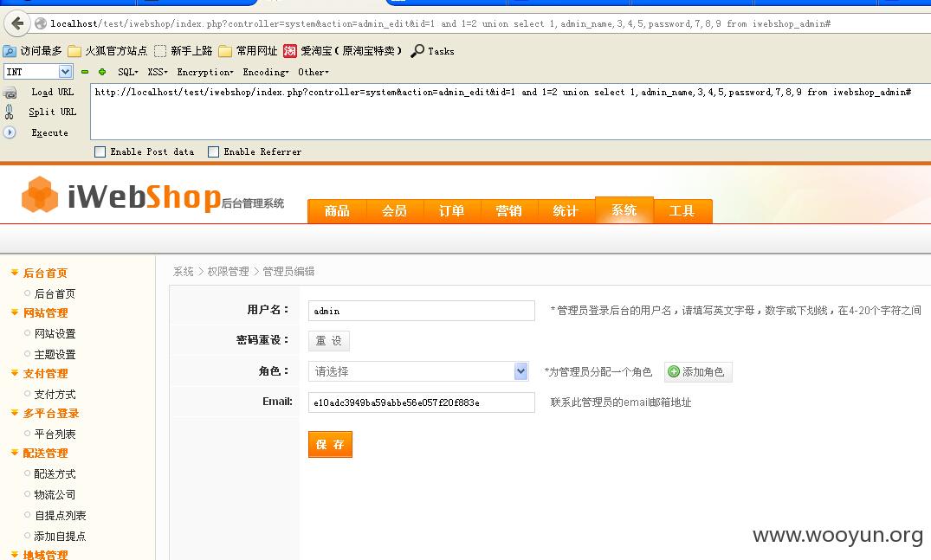Screen dimensions: 931x560
Task: Open 物流公司 sidebar link
Action: point(55,495)
